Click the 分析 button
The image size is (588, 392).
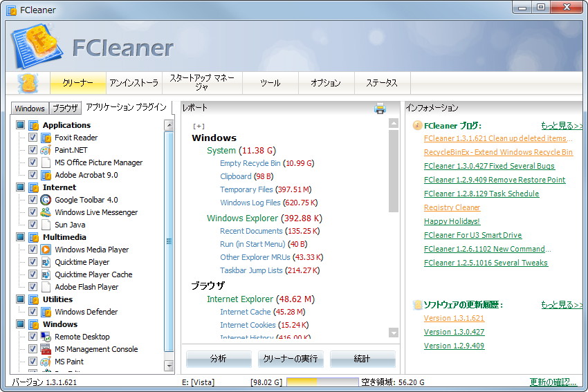[x=219, y=359]
